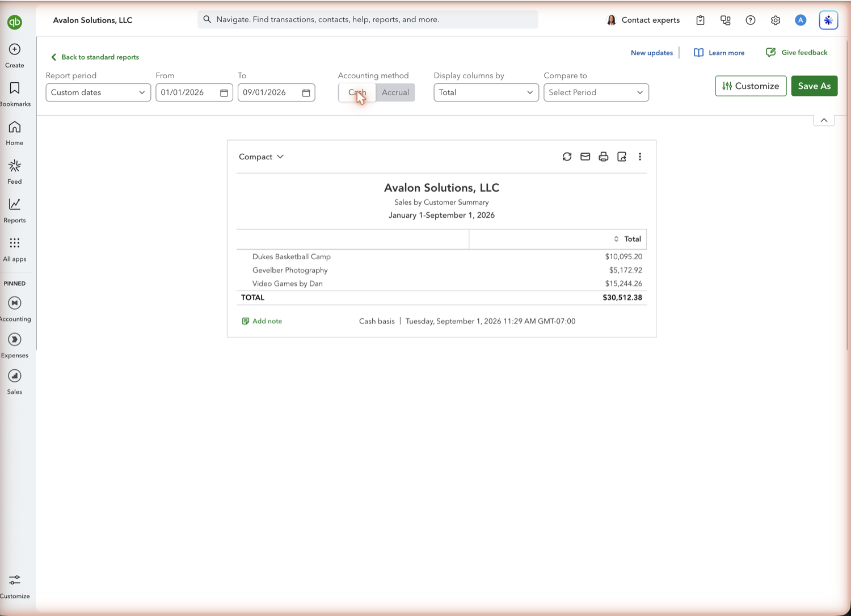
Task: Open Bookmarks in the sidebar
Action: 15,95
